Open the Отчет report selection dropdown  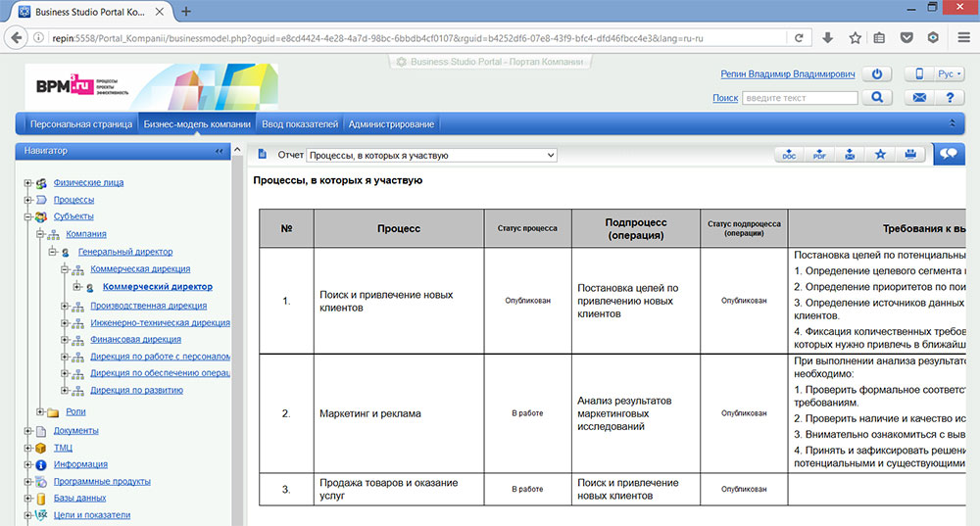[431, 155]
